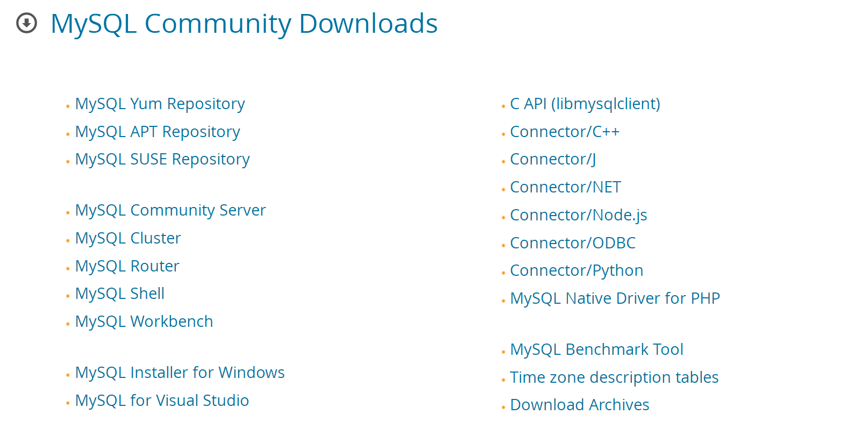Go to Connector/NET downloads
Viewport: 868px width, 443px height.
(x=566, y=187)
